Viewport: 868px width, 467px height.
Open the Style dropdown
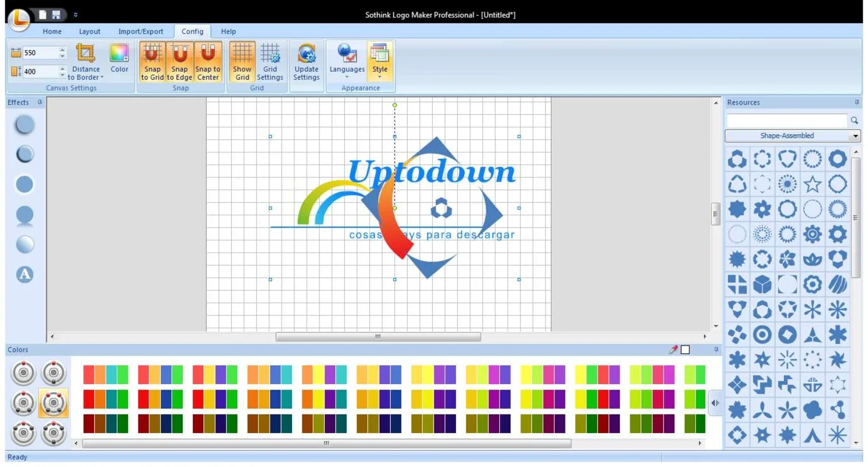(x=380, y=62)
